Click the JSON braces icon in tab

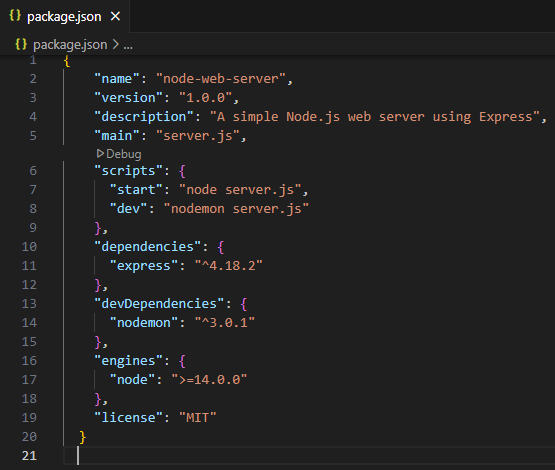point(15,16)
